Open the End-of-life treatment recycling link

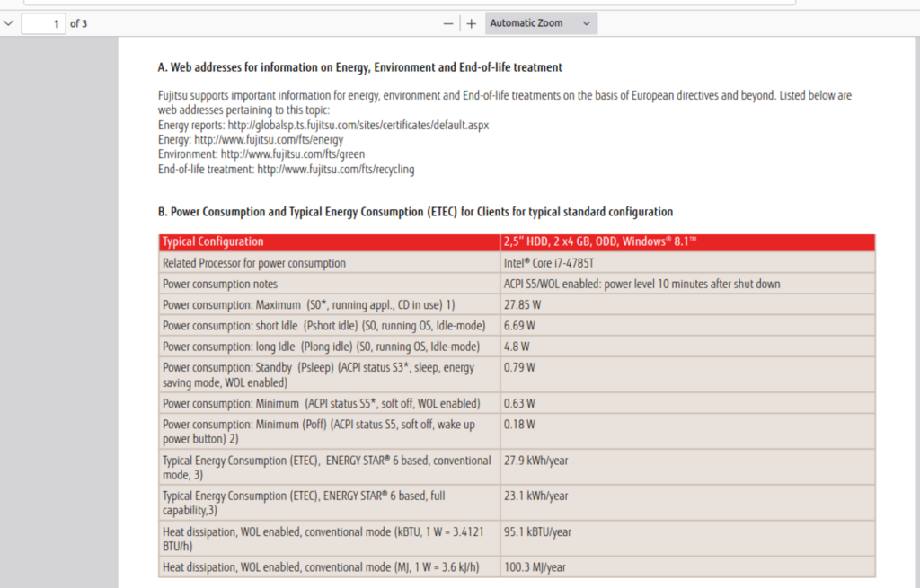tap(335, 169)
